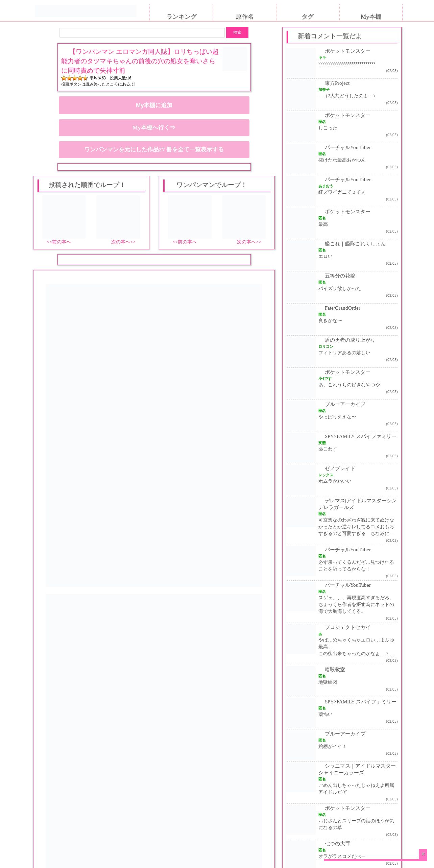
Task: Open 艦これ|艦隊これくしょん comment entry
Action: coord(342,255)
